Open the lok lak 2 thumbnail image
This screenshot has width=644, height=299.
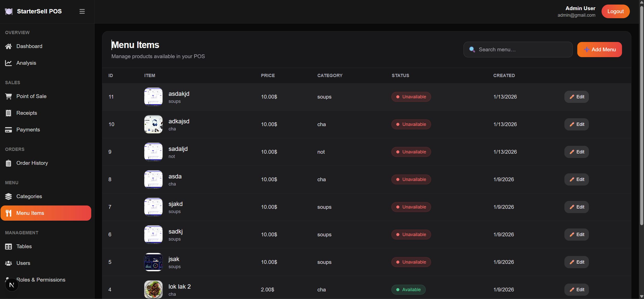point(153,290)
